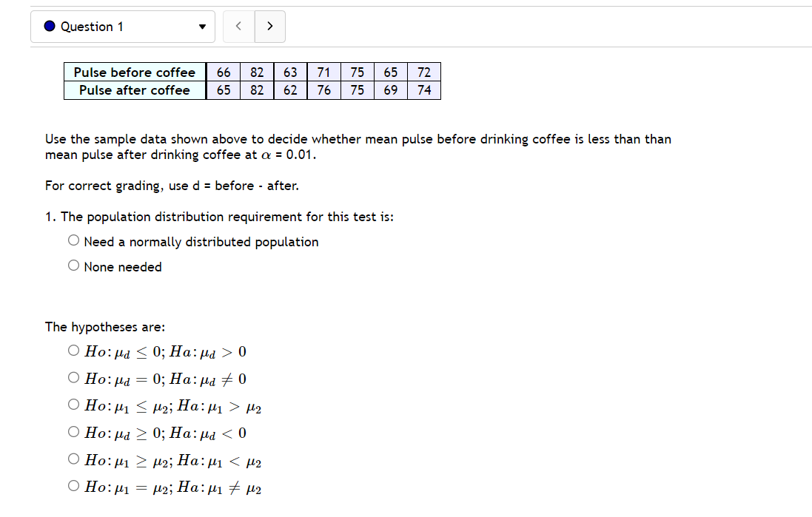Expand the question list via the dropdown arrow
Screen dimensions: 812x517
coord(201,26)
